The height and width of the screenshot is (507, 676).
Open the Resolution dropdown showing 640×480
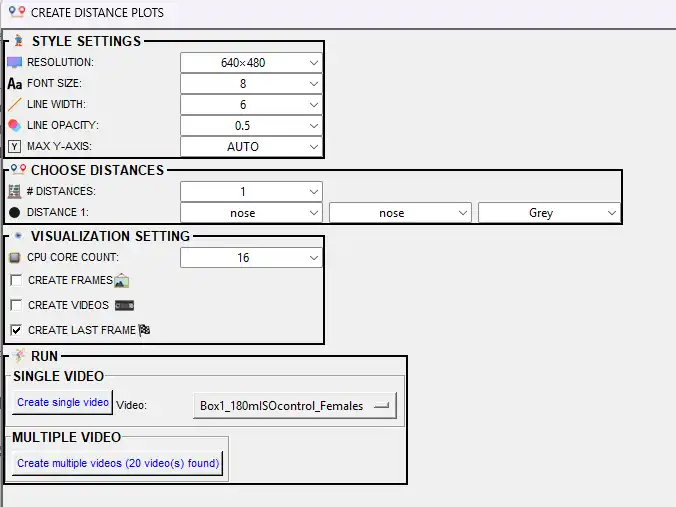click(251, 63)
